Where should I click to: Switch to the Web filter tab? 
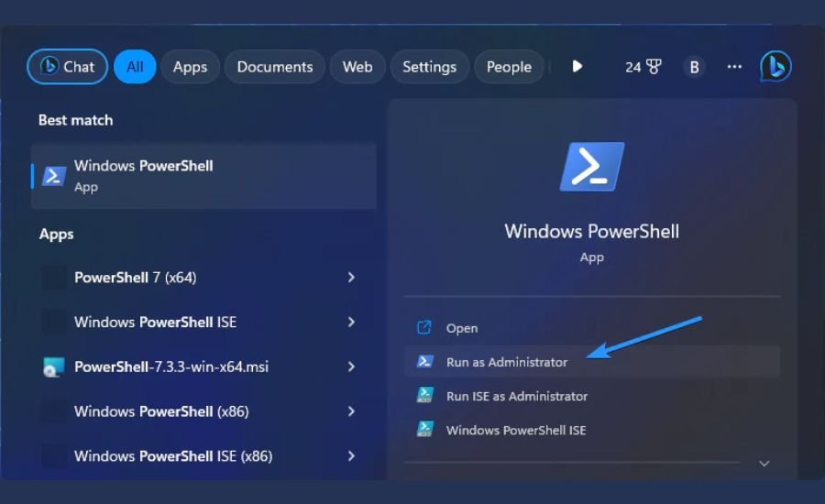[x=357, y=67]
